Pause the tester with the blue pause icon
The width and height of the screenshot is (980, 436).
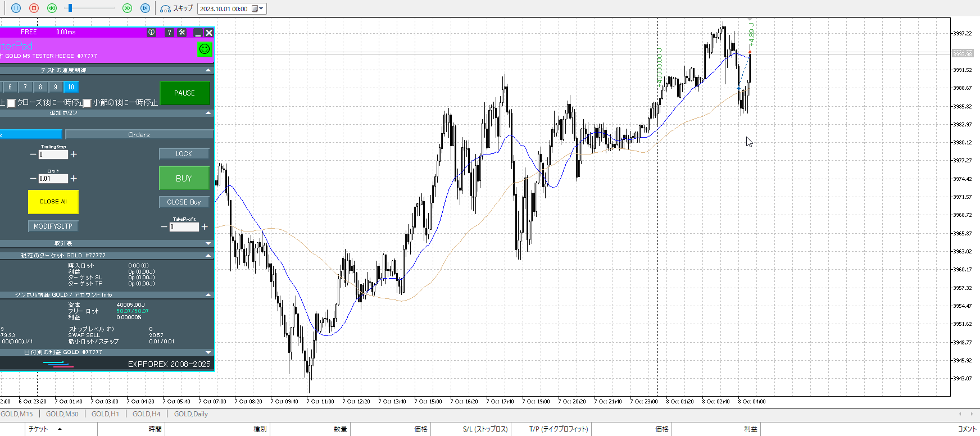point(16,8)
